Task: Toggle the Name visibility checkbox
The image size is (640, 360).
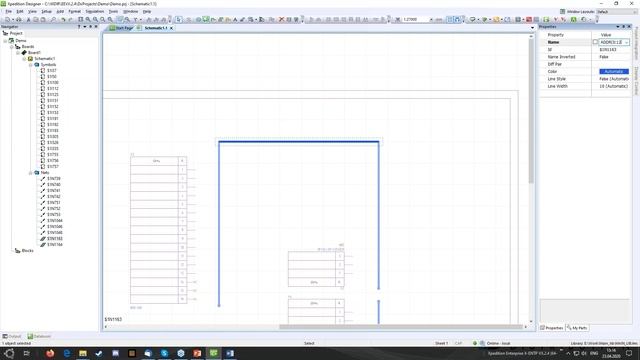Action: click(595, 42)
